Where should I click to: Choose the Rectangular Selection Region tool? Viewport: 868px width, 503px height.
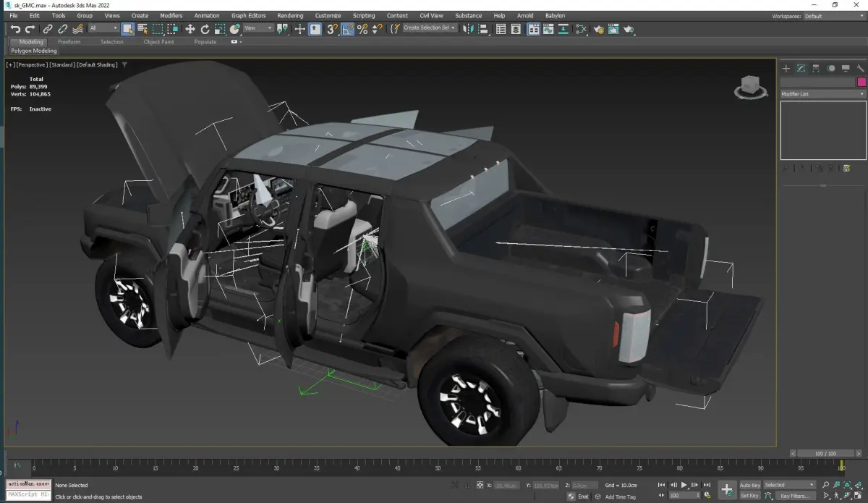pyautogui.click(x=158, y=29)
